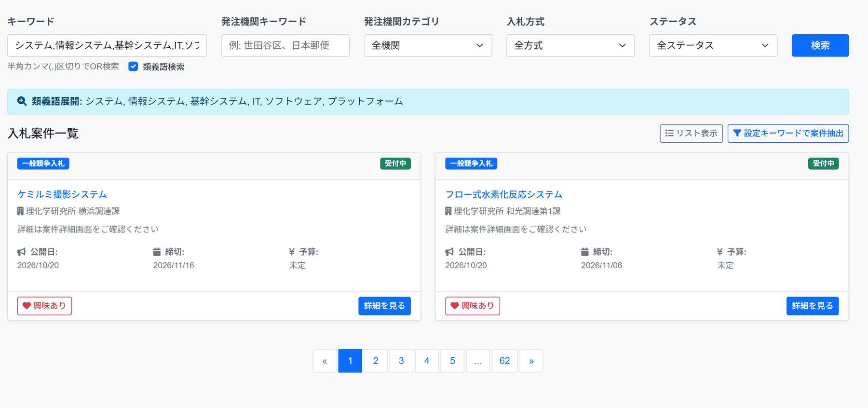Open the ステータス dropdown showing 全ステータス
The image size is (868, 408).
point(713,45)
